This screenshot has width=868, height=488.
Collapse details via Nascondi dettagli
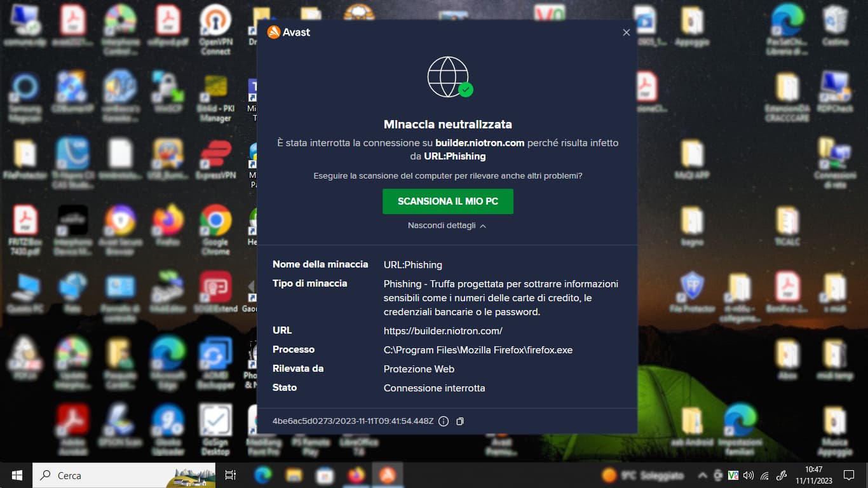click(x=447, y=226)
